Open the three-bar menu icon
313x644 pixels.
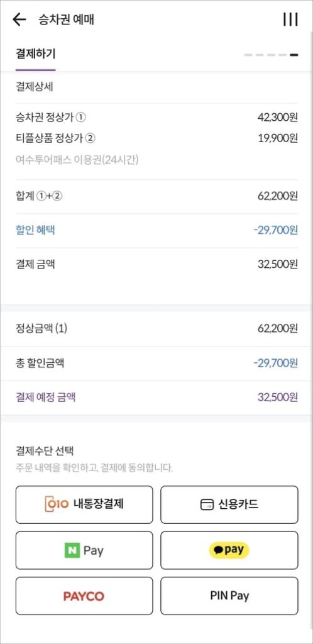click(x=290, y=19)
